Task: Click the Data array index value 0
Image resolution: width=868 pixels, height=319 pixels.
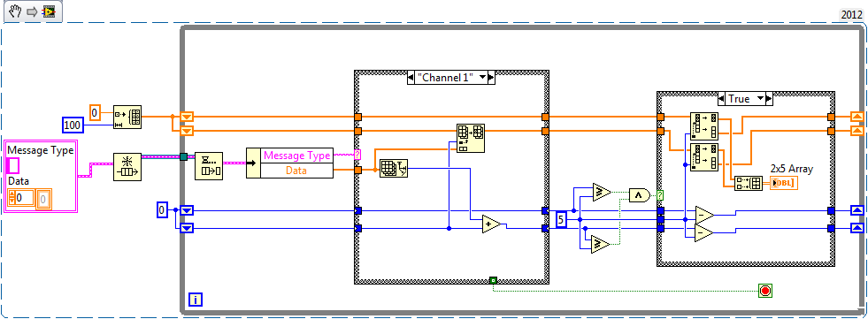Action: tap(25, 197)
